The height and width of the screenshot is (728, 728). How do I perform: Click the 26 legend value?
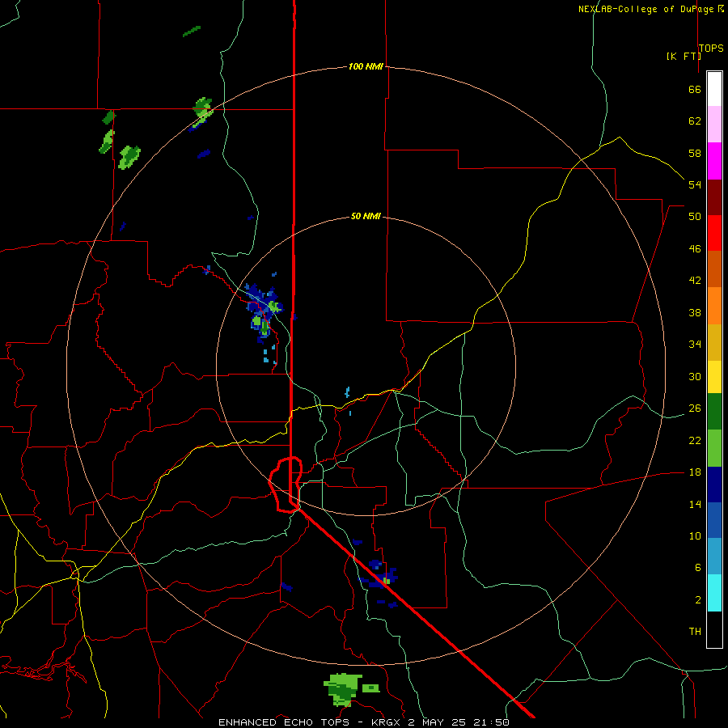(695, 408)
